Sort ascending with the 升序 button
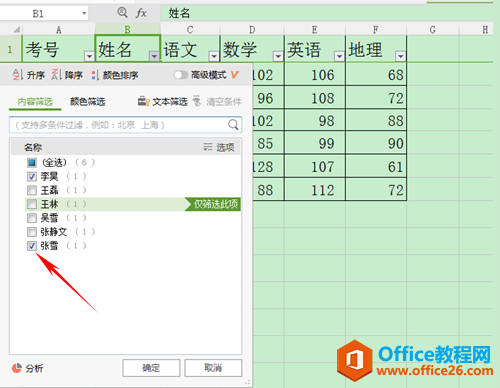Image resolution: width=500 pixels, height=388 pixels. [29, 75]
